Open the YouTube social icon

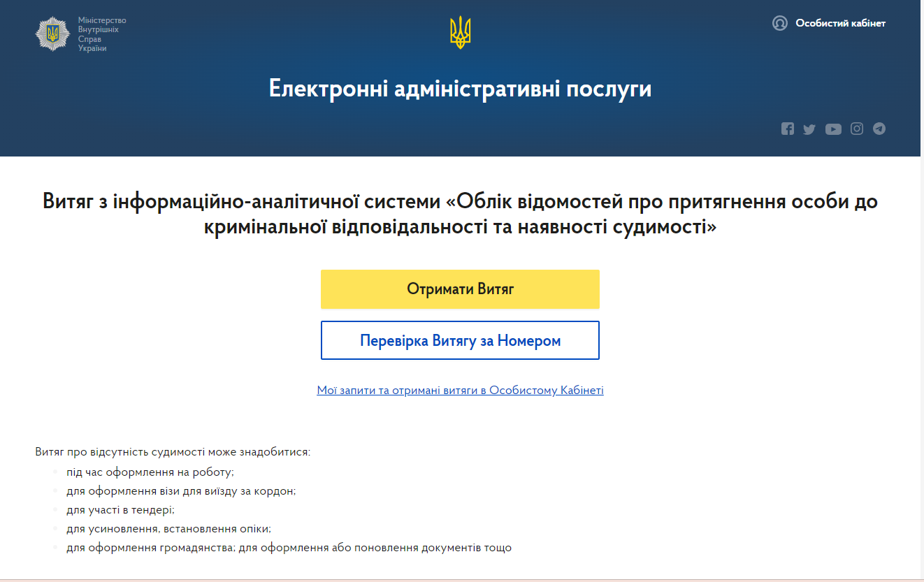coord(833,129)
